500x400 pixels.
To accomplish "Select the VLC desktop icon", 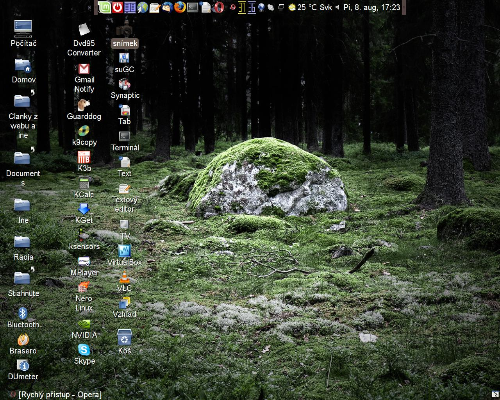I will pos(124,281).
